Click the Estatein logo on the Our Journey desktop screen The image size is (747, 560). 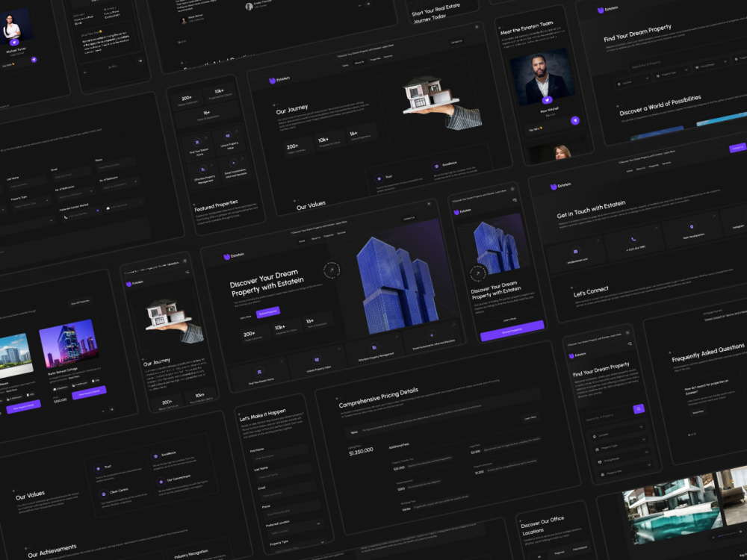coord(279,80)
